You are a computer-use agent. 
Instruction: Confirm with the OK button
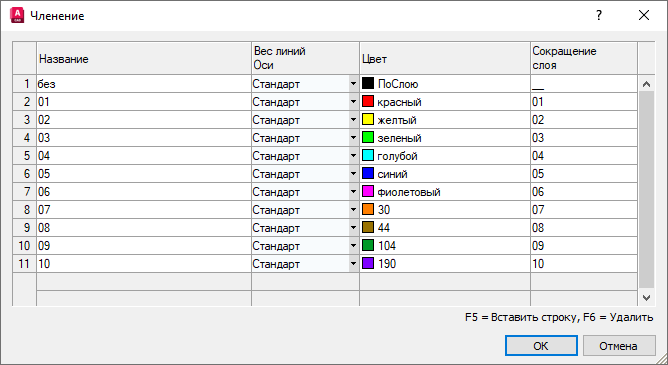541,346
